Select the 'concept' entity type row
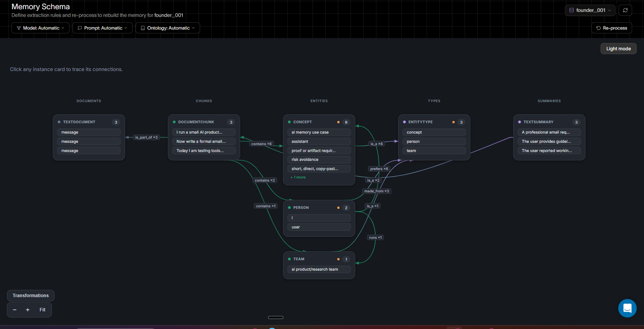The height and width of the screenshot is (329, 644). tap(434, 132)
